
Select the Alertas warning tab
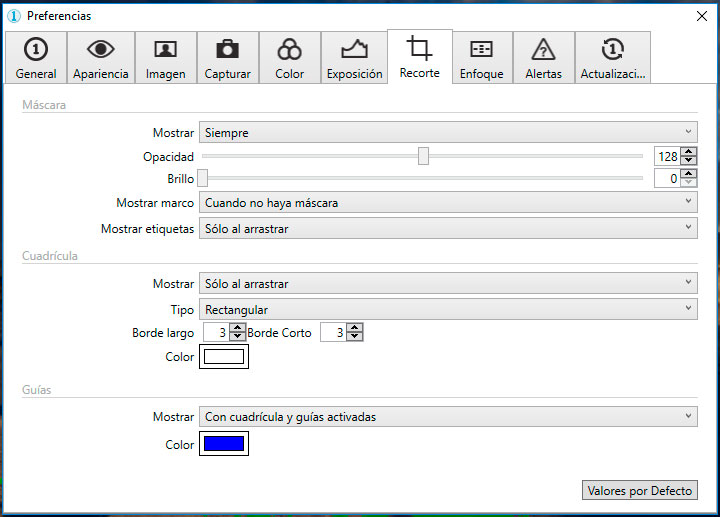tap(543, 58)
